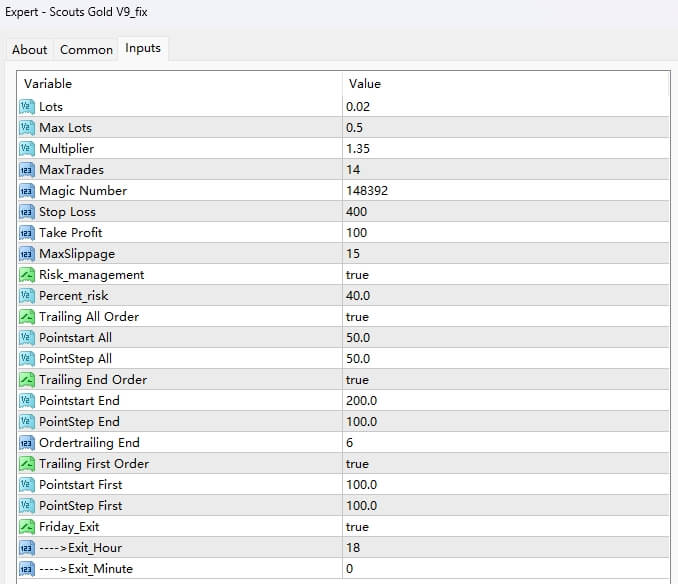Viewport: 678px width, 584px height.
Task: Click the Pointstart End icon
Action: pyautogui.click(x=27, y=400)
